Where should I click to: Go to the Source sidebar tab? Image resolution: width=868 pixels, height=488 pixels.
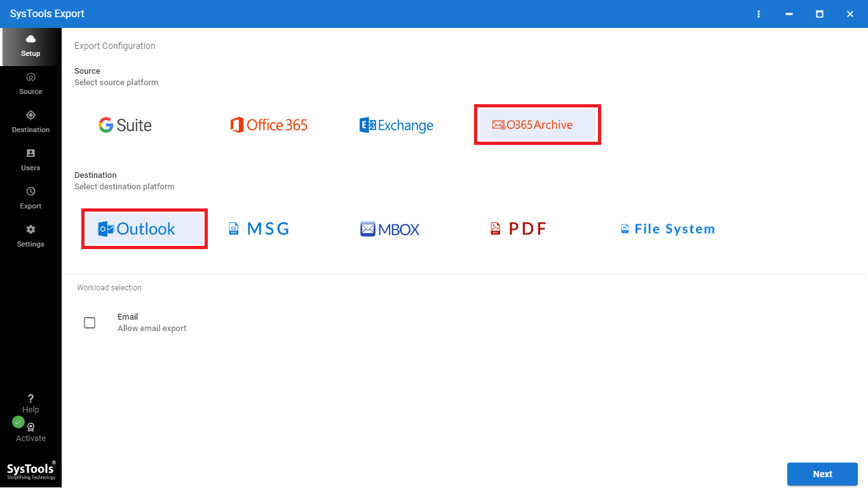31,85
